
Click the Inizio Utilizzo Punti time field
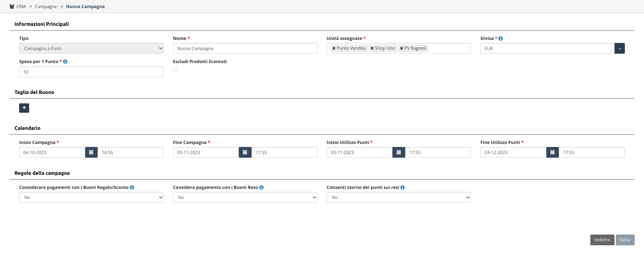tap(438, 152)
